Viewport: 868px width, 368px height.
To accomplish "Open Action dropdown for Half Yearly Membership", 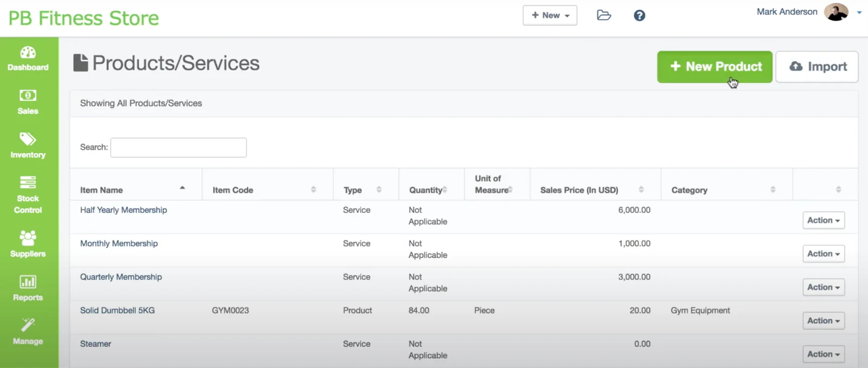I will (x=824, y=220).
